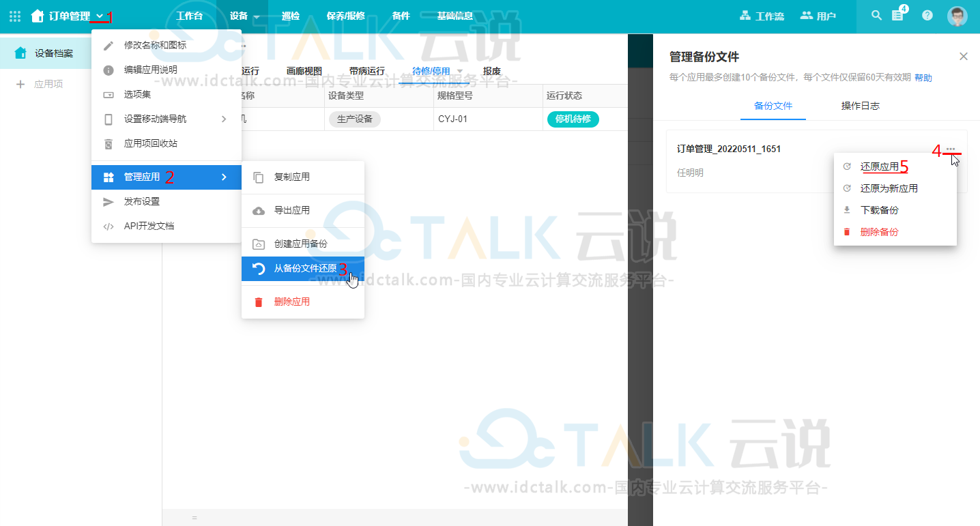
Task: Click the 设备类型 column header
Action: click(379, 96)
